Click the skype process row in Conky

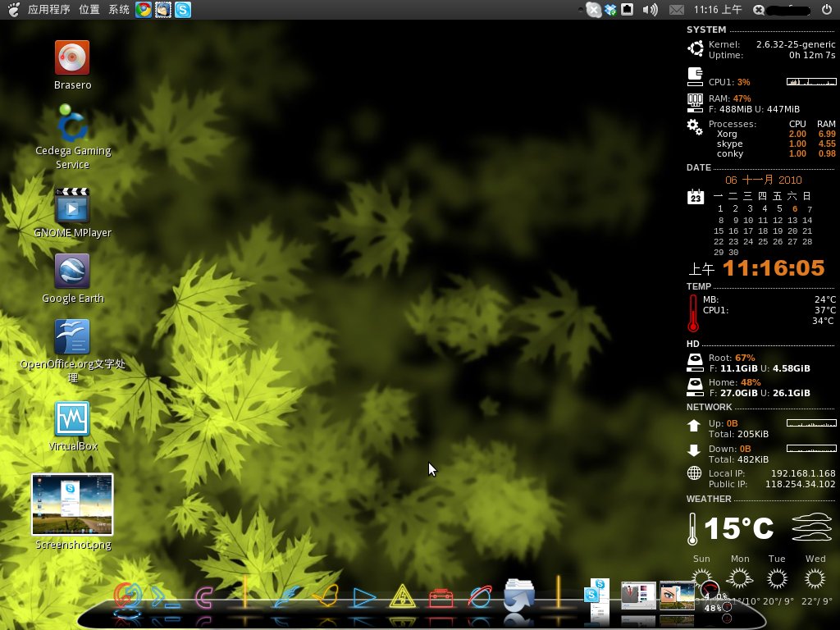coord(776,144)
